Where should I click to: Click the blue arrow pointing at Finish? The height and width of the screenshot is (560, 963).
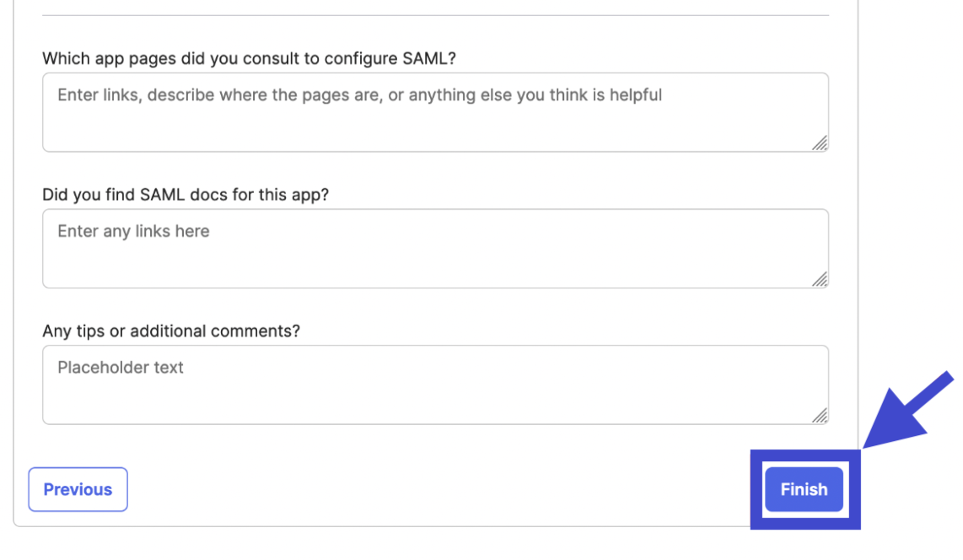907,411
